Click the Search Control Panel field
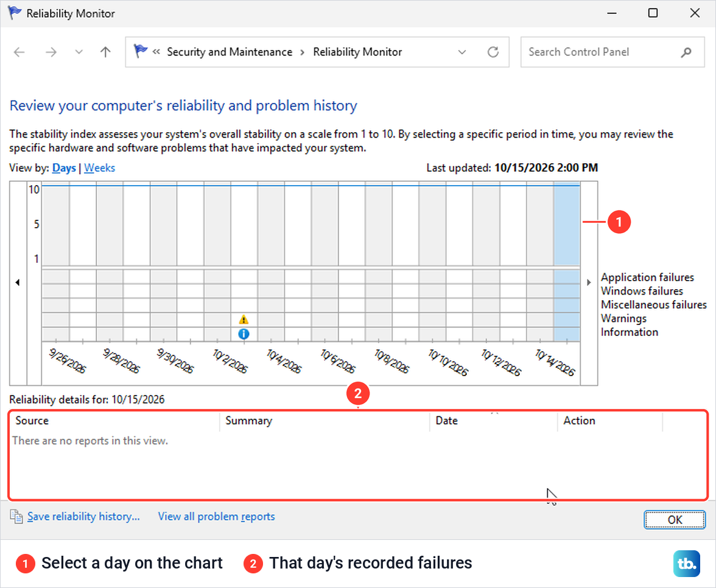The image size is (716, 588). (612, 52)
